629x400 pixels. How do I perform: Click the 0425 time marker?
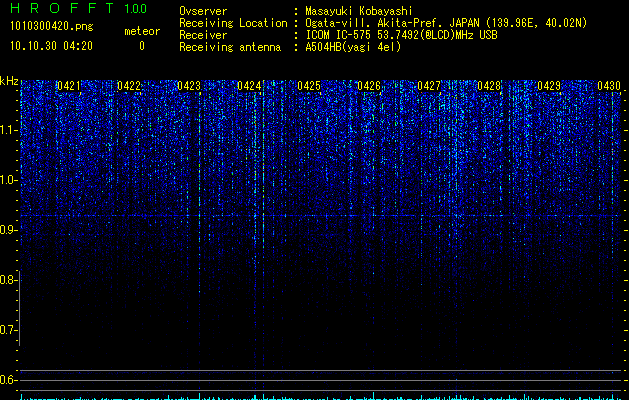point(309,86)
